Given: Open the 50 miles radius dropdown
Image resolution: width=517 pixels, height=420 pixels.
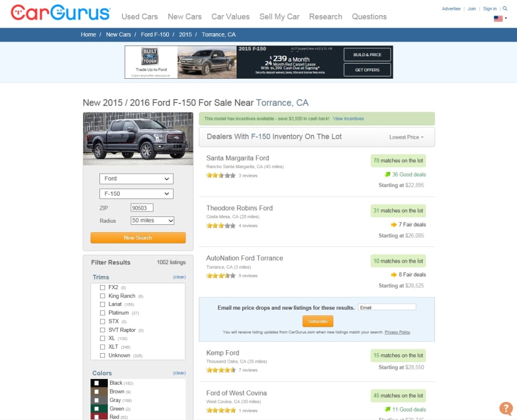Looking at the screenshot, I should 151,220.
